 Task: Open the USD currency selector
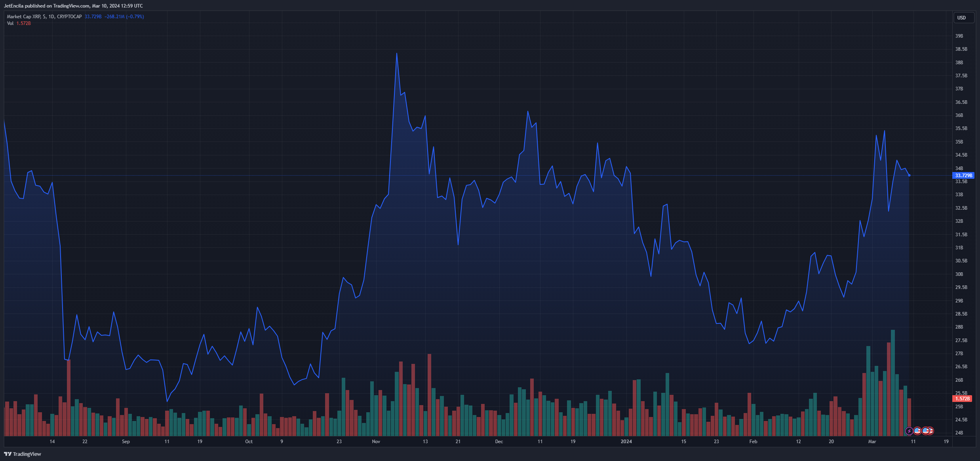(963, 17)
